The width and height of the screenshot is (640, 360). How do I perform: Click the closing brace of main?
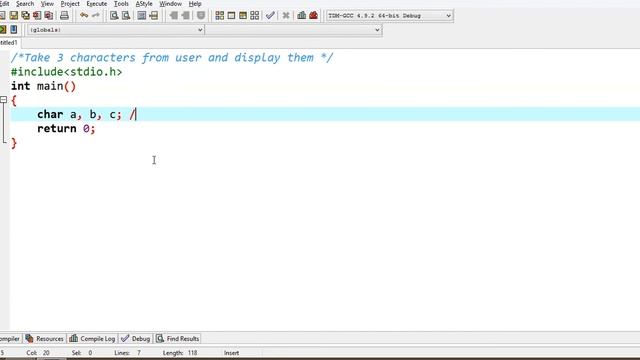pyautogui.click(x=14, y=143)
